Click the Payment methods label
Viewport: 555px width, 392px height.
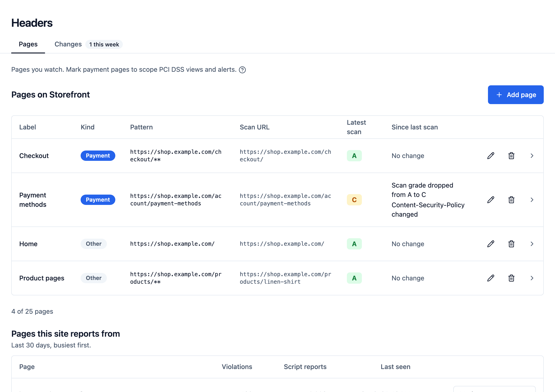pos(33,200)
